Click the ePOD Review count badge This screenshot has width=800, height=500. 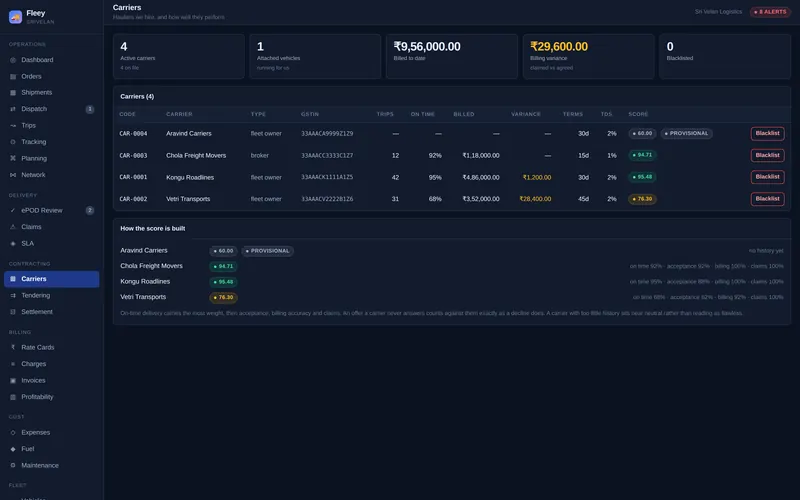click(x=90, y=210)
